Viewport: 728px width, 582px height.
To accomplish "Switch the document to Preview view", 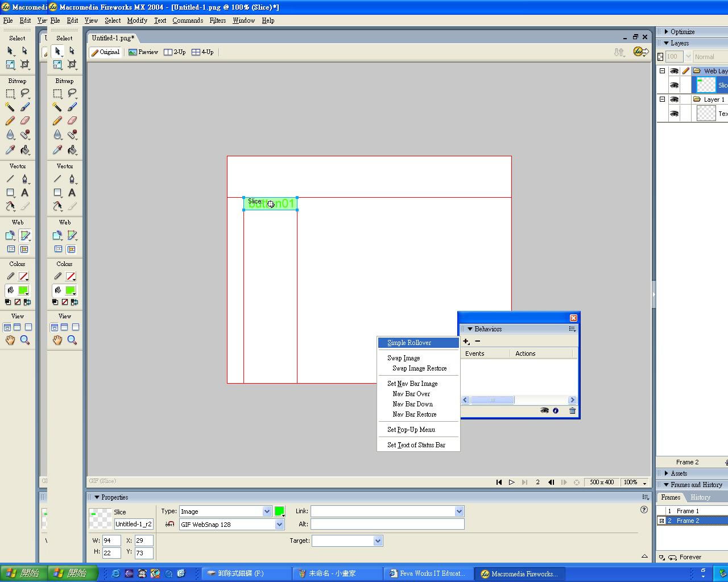I will pos(143,52).
